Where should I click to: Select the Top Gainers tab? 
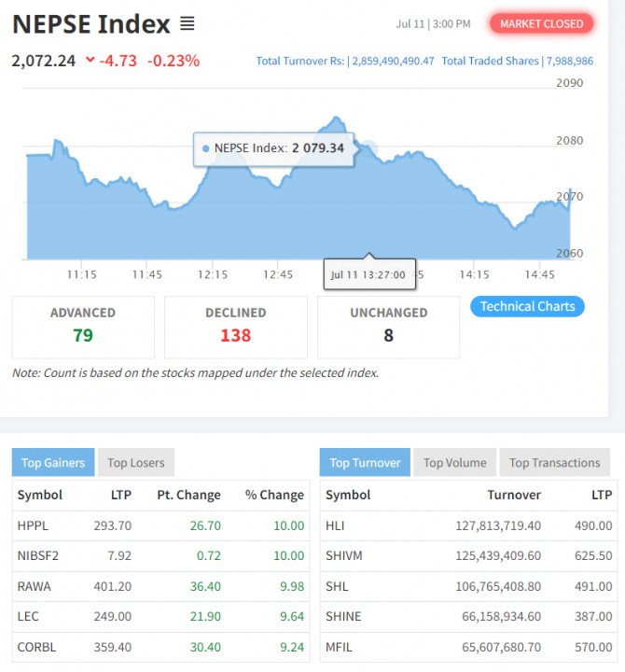(53, 462)
